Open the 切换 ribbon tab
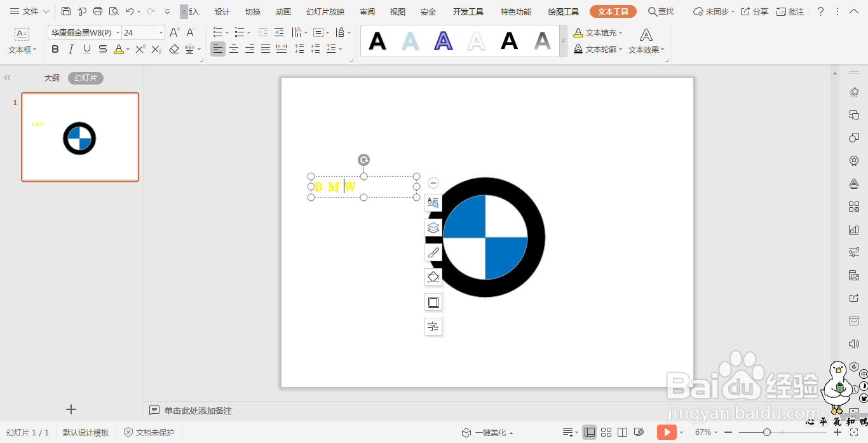Viewport: 868px width, 443px height. coord(253,11)
